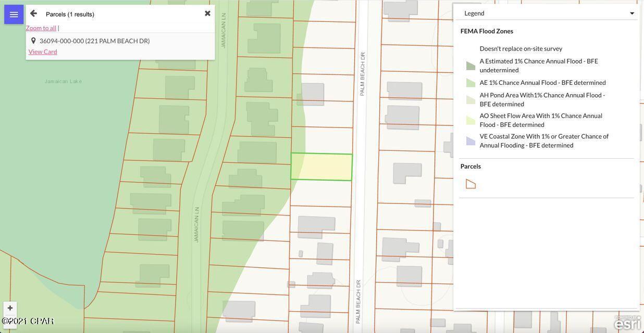Viewport: 644px width, 333px height.
Task: Click the AE flood zone swatch
Action: pyautogui.click(x=470, y=83)
